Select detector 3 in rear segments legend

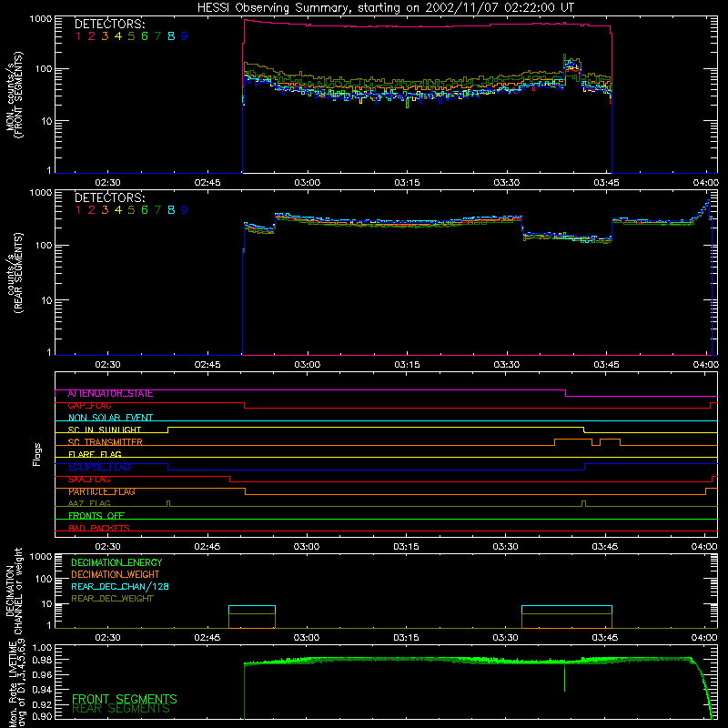click(x=105, y=210)
